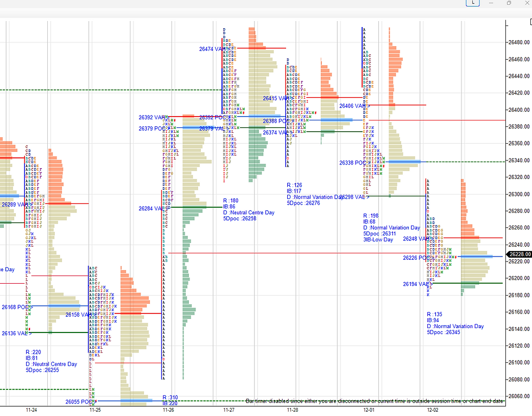The height and width of the screenshot is (416, 532).
Task: Expand the 26284 VAL profile level
Action: (x=151, y=208)
